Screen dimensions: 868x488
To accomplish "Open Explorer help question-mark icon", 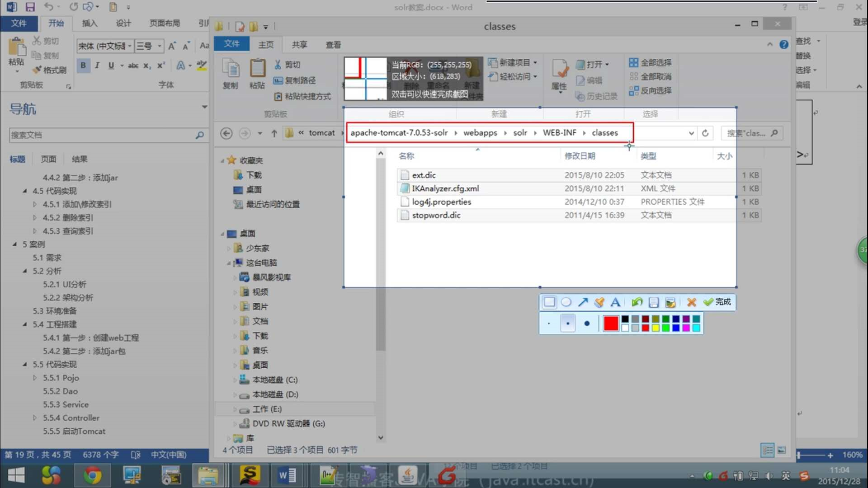I will [x=784, y=44].
